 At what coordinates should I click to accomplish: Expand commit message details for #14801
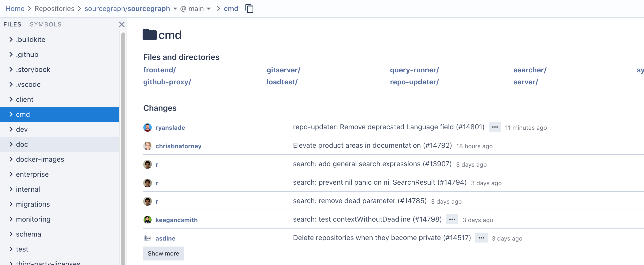click(495, 127)
